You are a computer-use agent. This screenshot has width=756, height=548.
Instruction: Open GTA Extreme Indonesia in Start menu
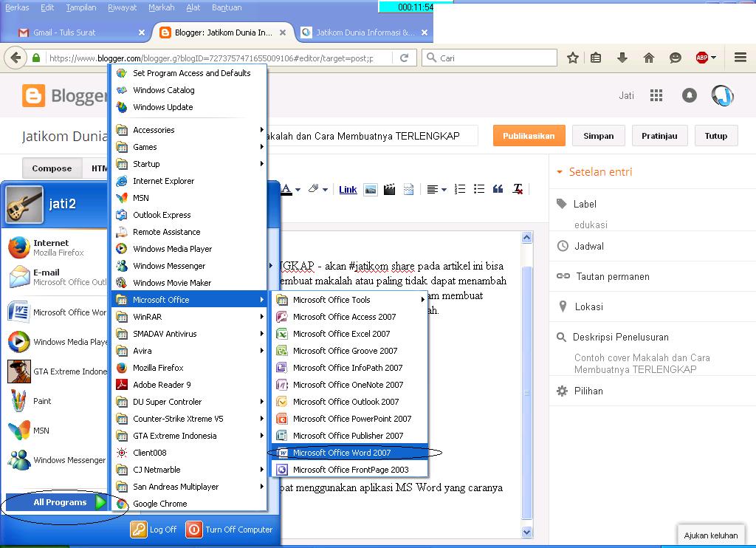57,371
